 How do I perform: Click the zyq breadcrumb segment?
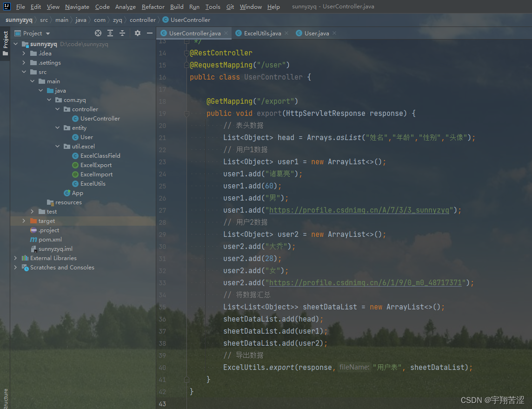point(117,20)
